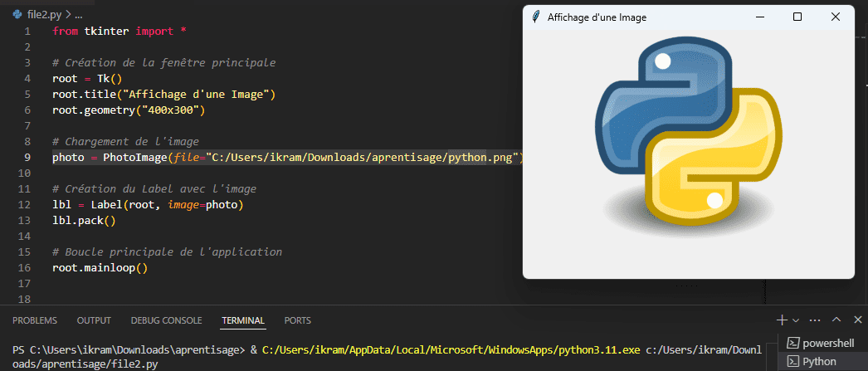Click the powershell terminal icon

(x=792, y=344)
